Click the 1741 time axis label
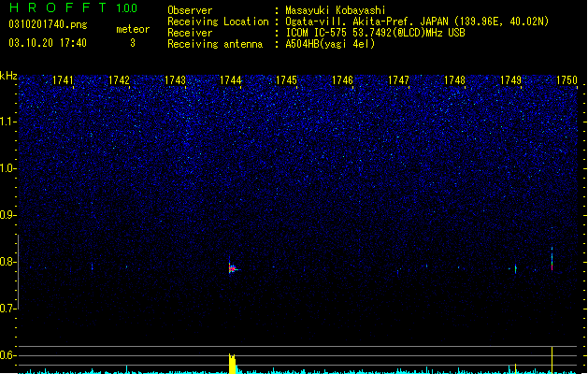This screenshot has height=374, width=588. point(63,80)
